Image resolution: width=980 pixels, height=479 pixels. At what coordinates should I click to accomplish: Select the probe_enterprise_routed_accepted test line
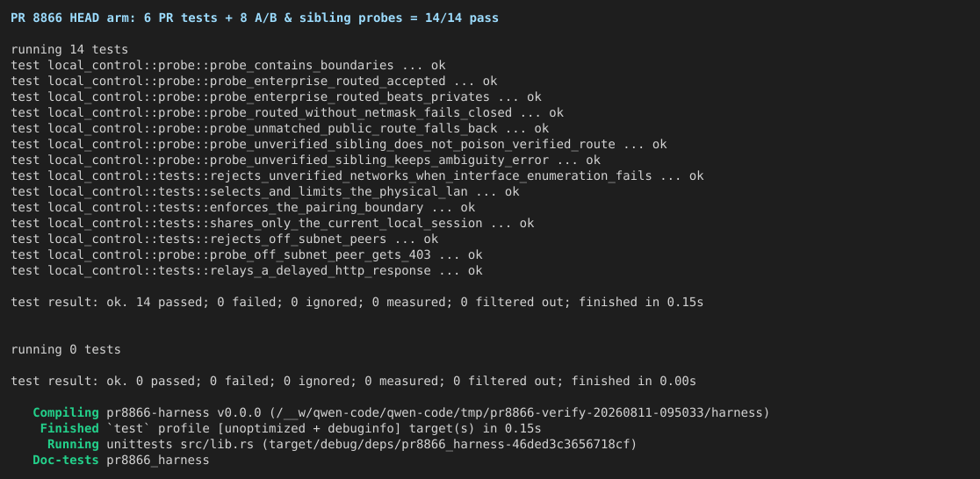tap(254, 82)
